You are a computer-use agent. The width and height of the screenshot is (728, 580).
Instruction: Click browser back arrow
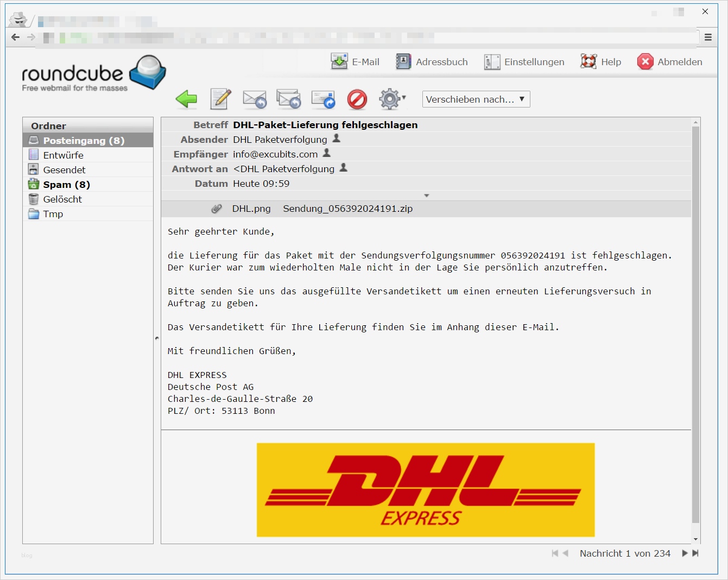point(16,37)
